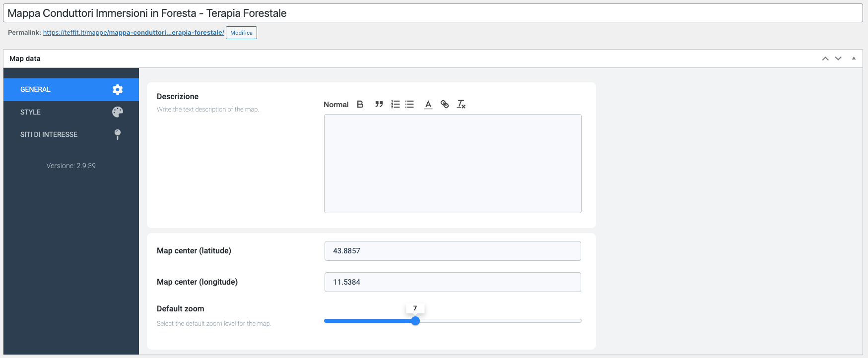Viewport: 868px width, 358px height.
Task: Move Map data panel up
Action: click(x=825, y=59)
